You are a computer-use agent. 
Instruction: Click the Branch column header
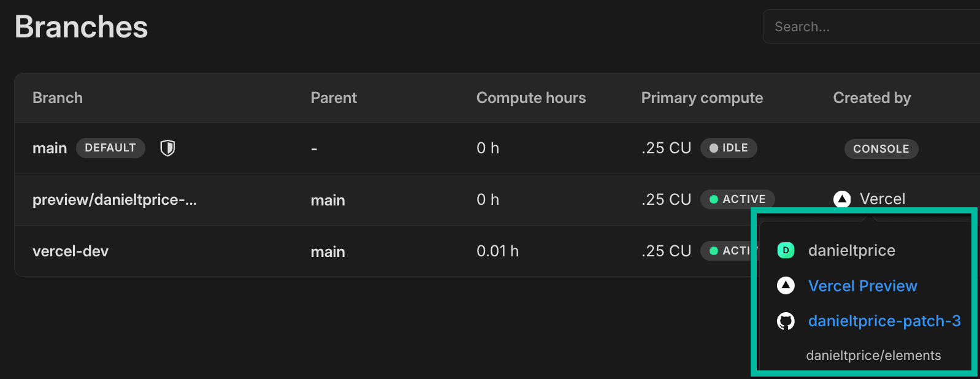click(58, 98)
